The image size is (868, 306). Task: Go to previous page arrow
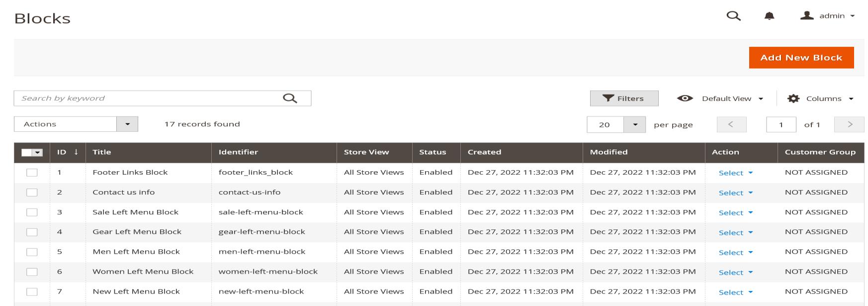tap(731, 124)
